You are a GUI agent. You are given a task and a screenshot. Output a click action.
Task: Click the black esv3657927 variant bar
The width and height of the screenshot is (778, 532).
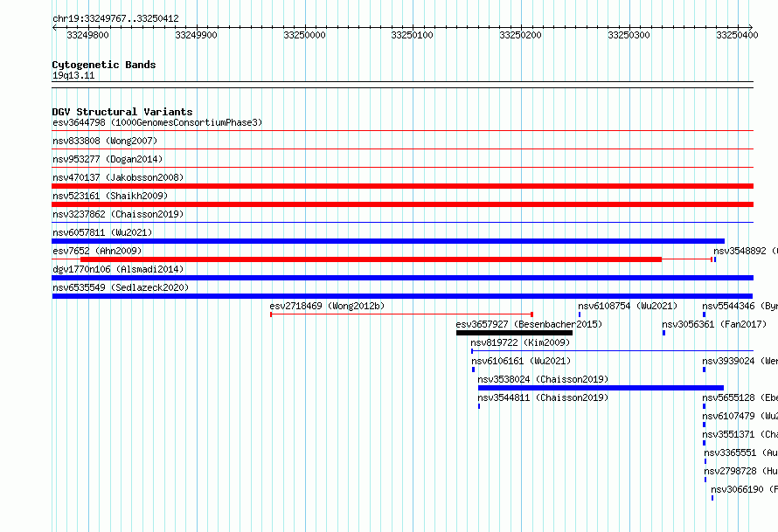click(x=515, y=333)
